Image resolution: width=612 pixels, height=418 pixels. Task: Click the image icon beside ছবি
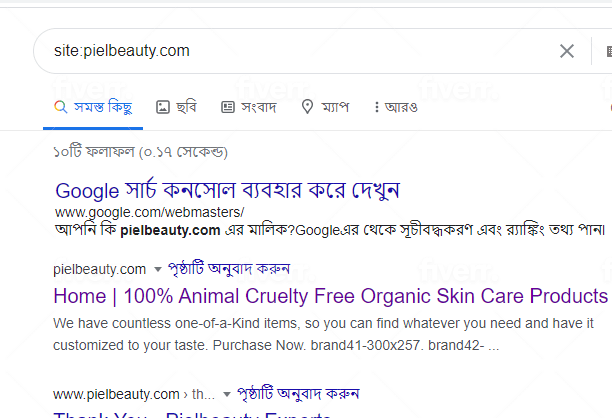click(163, 107)
